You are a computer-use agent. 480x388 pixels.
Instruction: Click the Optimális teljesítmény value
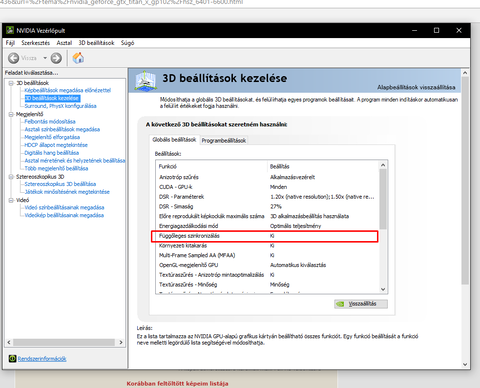pos(295,226)
